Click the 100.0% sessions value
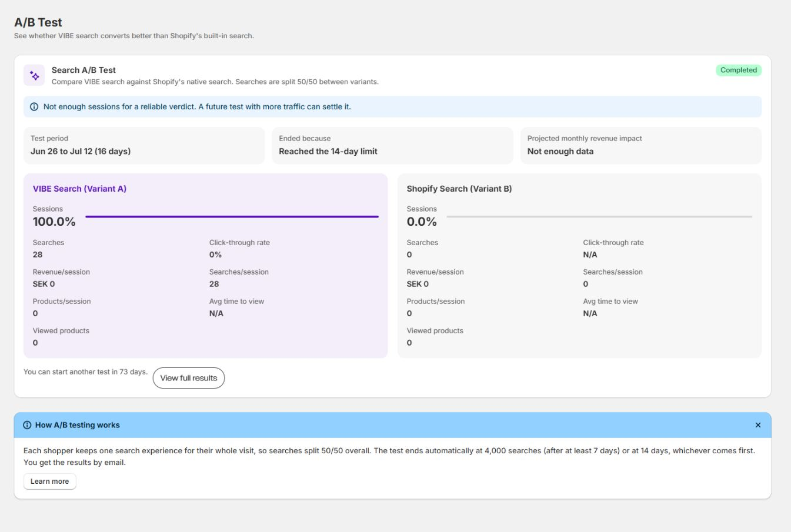Viewport: 791px width, 532px height. coord(54,222)
